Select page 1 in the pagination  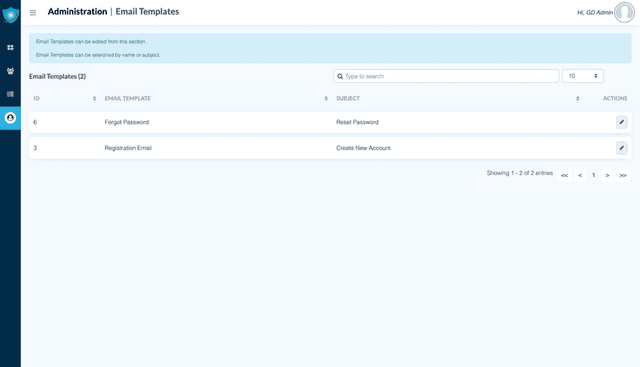(593, 175)
